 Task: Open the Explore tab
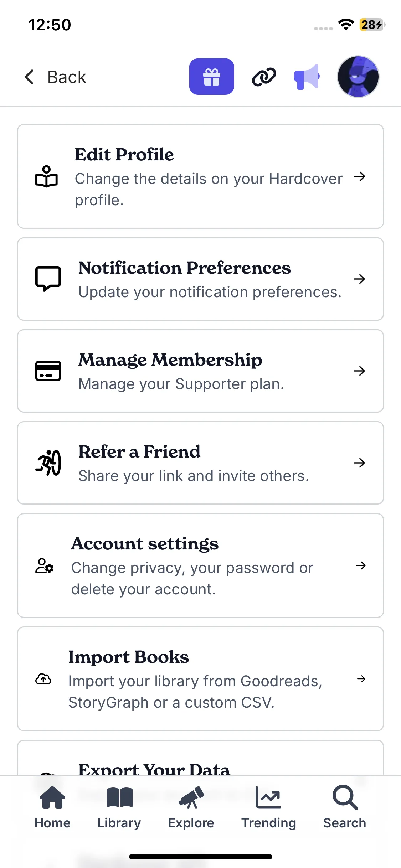191,807
